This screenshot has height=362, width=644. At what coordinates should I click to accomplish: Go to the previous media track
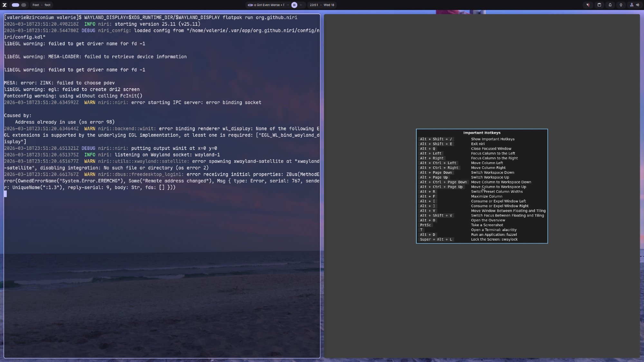click(x=288, y=5)
